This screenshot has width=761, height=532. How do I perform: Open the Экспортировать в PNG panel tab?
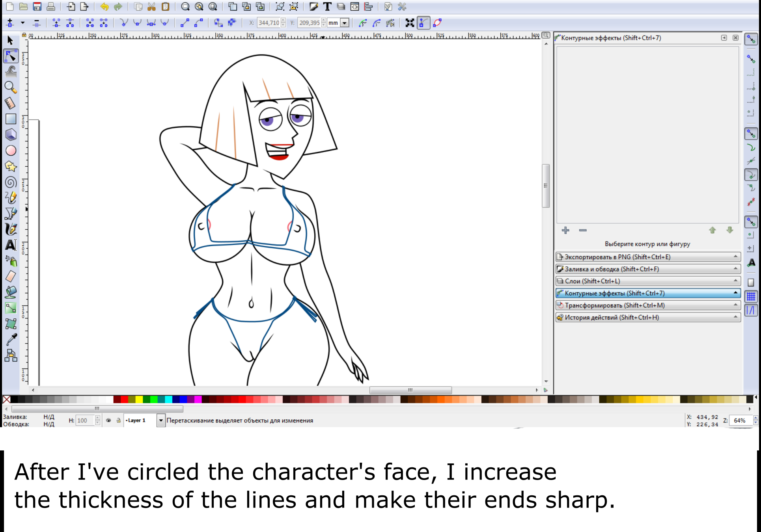[648, 257]
